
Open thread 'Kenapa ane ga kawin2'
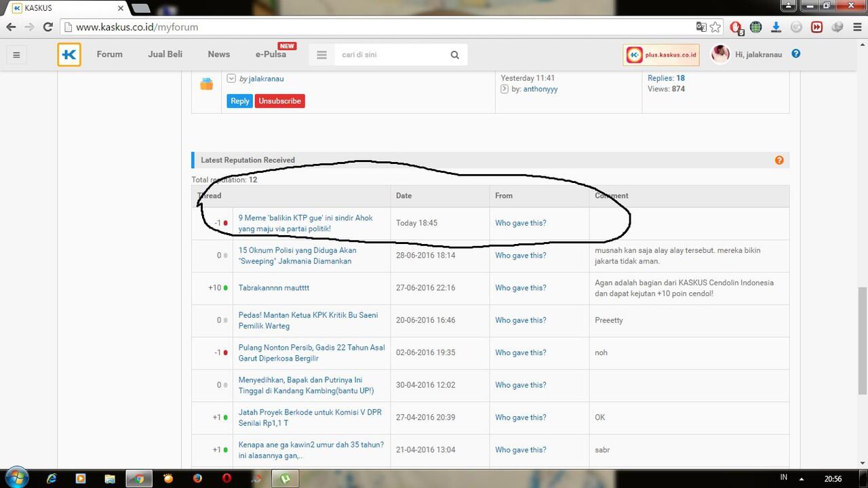point(311,450)
